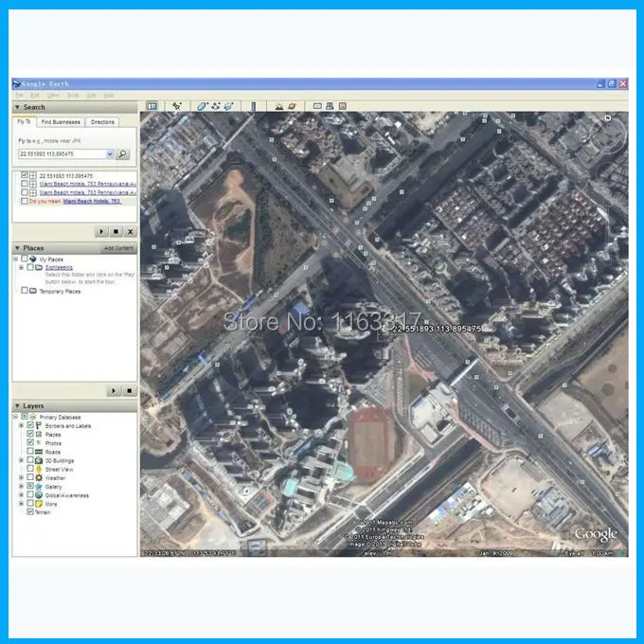The image size is (644, 644).
Task: Collapse the Places panel triangle
Action: [x=17, y=248]
